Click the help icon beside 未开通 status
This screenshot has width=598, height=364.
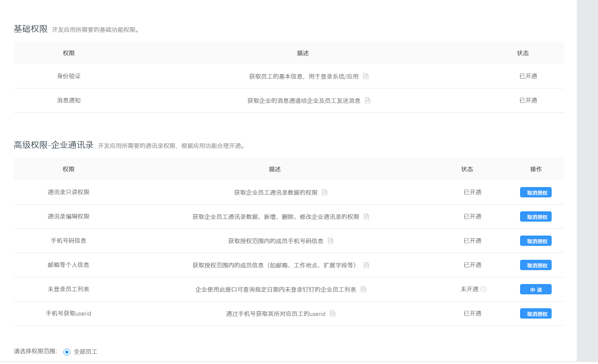[484, 289]
